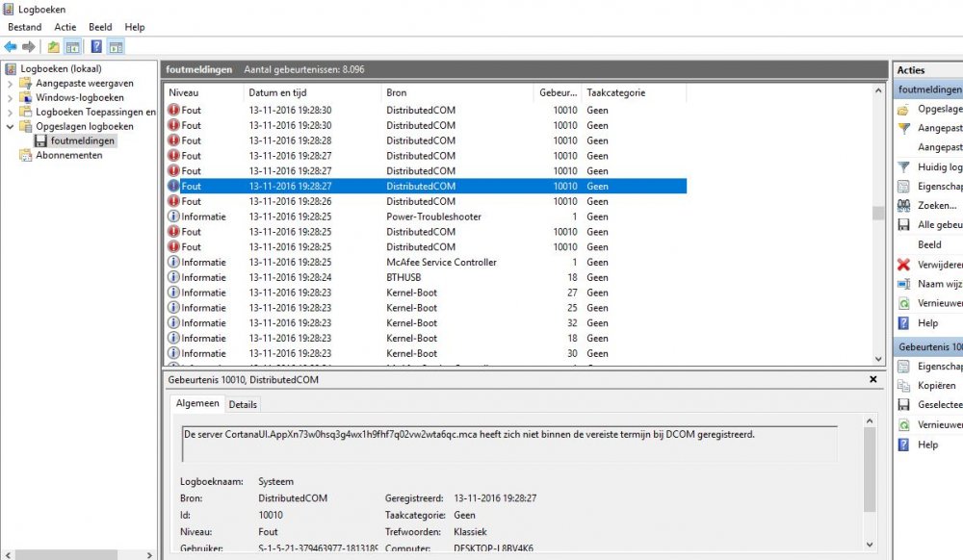The width and height of the screenshot is (963, 560).
Task: Toggle the console tree pane icon
Action: pos(72,46)
